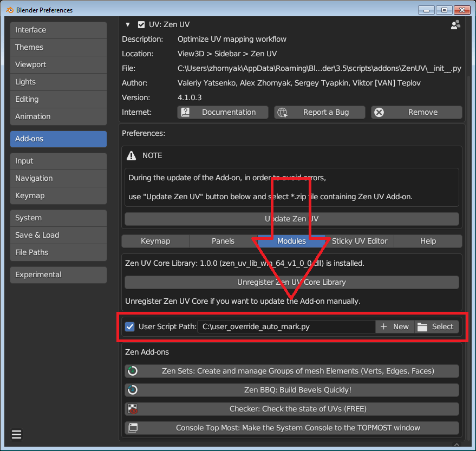The height and width of the screenshot is (451, 476).
Task: Expand the UV: Zen UV addon details arrow
Action: pyautogui.click(x=128, y=24)
